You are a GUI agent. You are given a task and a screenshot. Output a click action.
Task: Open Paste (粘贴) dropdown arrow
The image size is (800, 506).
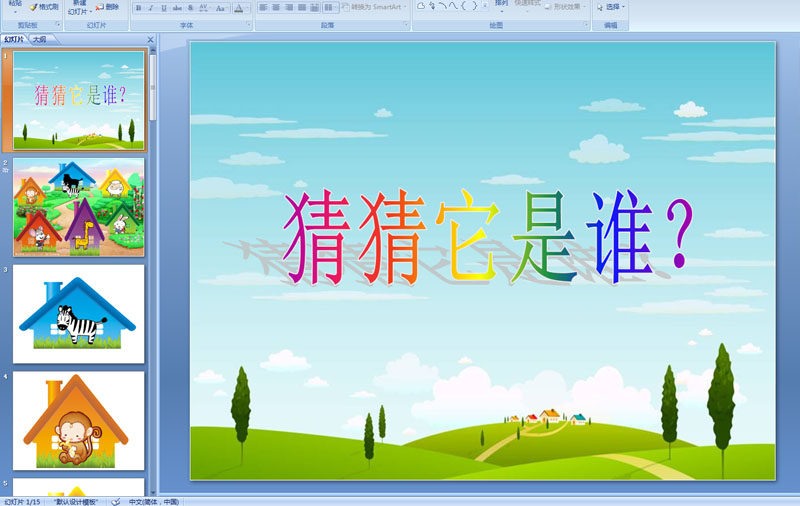[x=15, y=12]
